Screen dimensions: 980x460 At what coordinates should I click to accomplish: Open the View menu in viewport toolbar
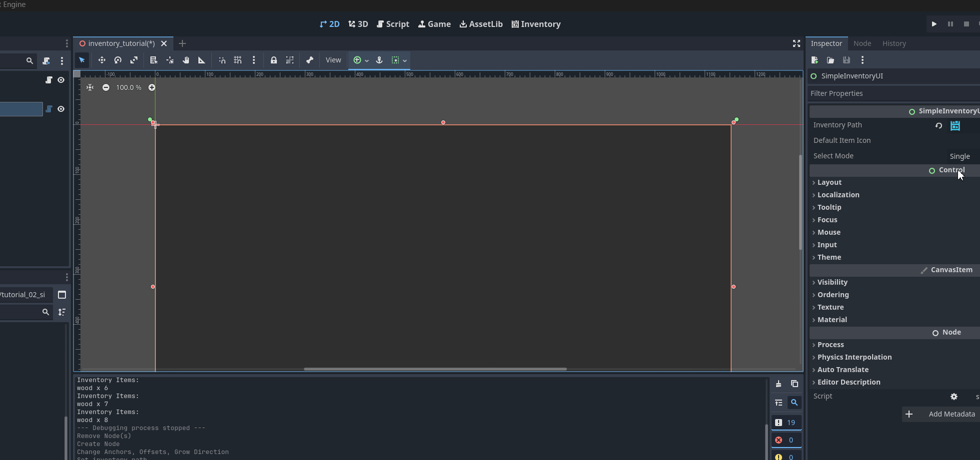tap(333, 60)
